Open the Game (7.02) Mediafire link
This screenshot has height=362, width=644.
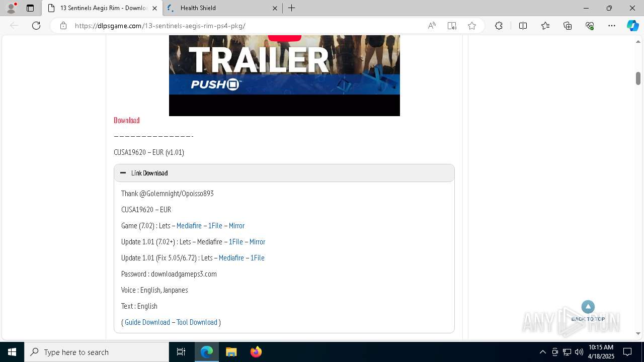tap(189, 226)
